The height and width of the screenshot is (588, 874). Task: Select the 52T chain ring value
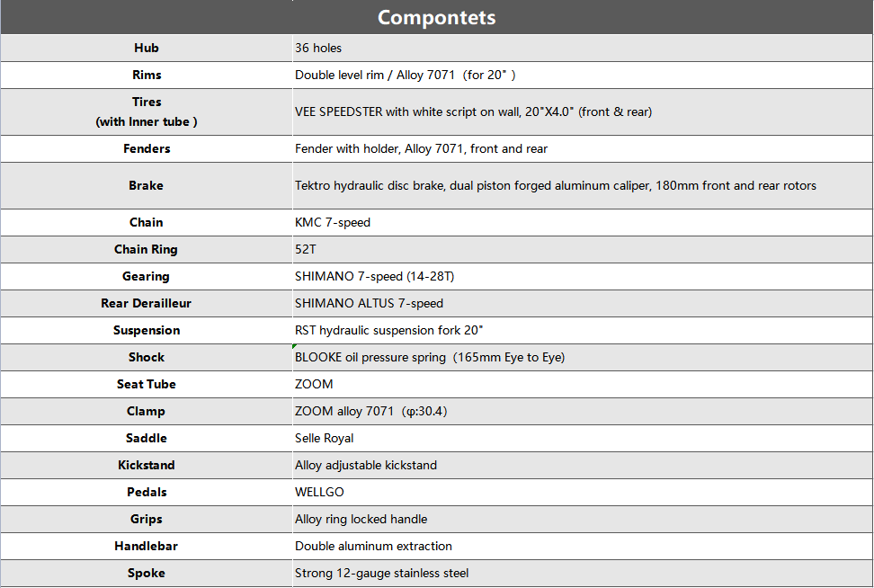click(x=306, y=249)
